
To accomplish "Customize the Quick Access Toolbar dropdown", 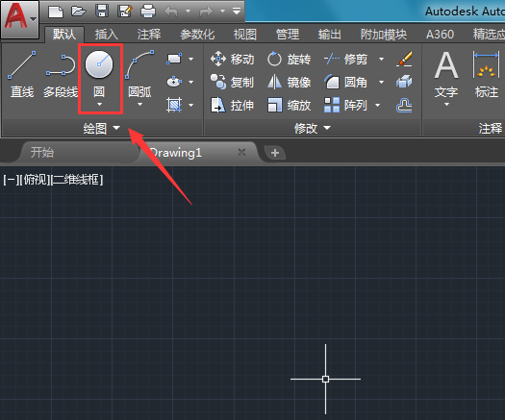I will [x=237, y=12].
